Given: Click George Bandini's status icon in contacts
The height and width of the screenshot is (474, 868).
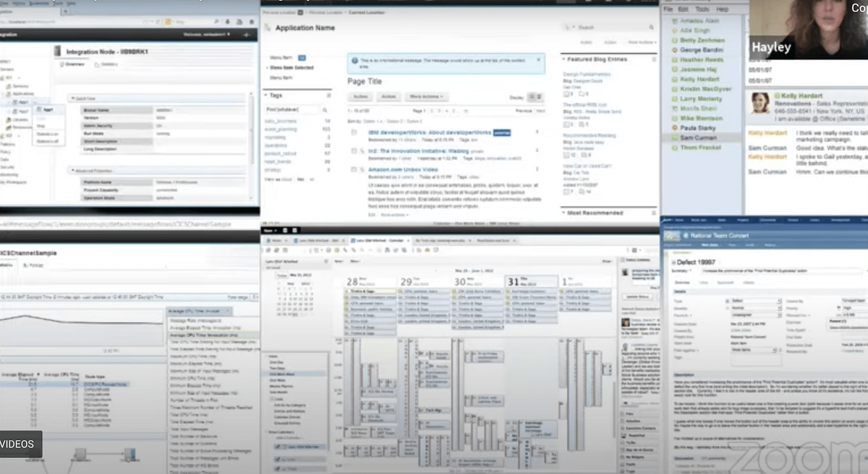Looking at the screenshot, I should click(675, 50).
